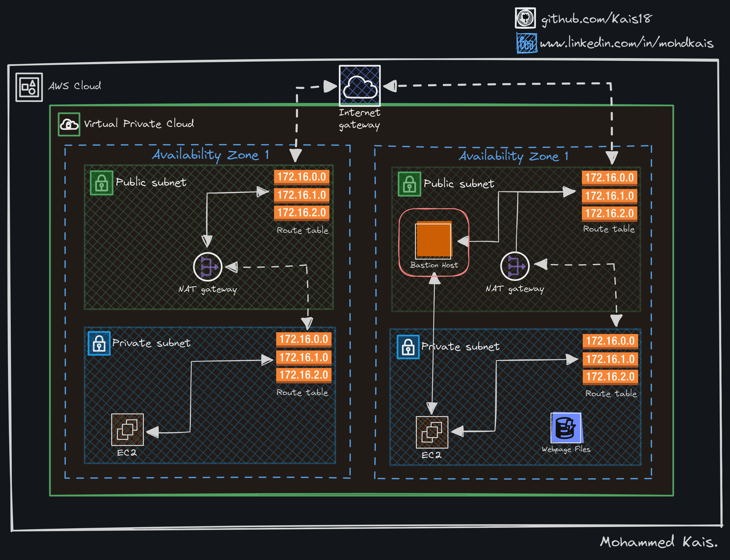
Task: Open the www.linkedin.com/in/mohdkais link text
Action: tap(627, 43)
